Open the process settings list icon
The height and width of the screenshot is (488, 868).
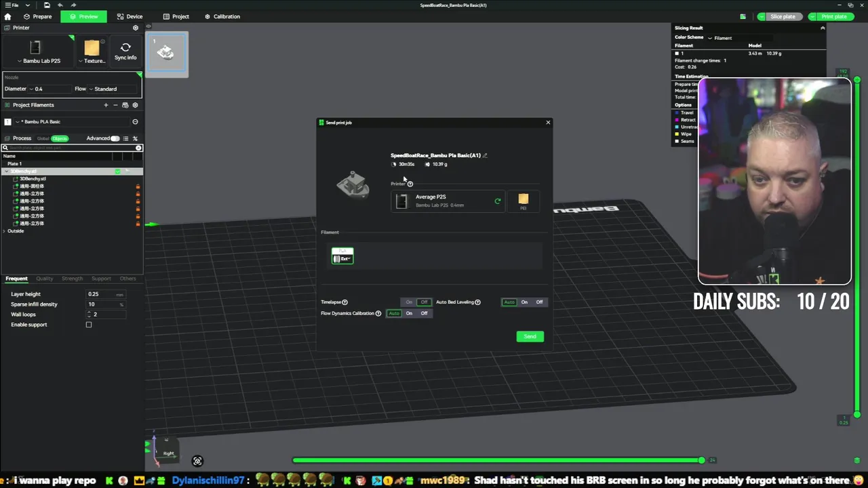tap(125, 138)
